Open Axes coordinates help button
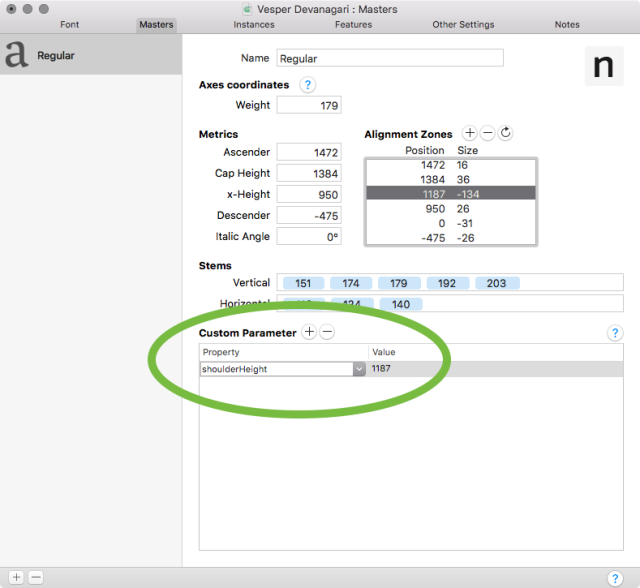 coord(308,85)
